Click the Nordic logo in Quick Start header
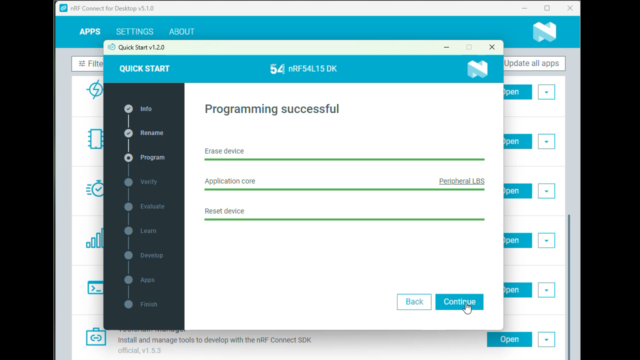The image size is (640, 360). coord(477,69)
